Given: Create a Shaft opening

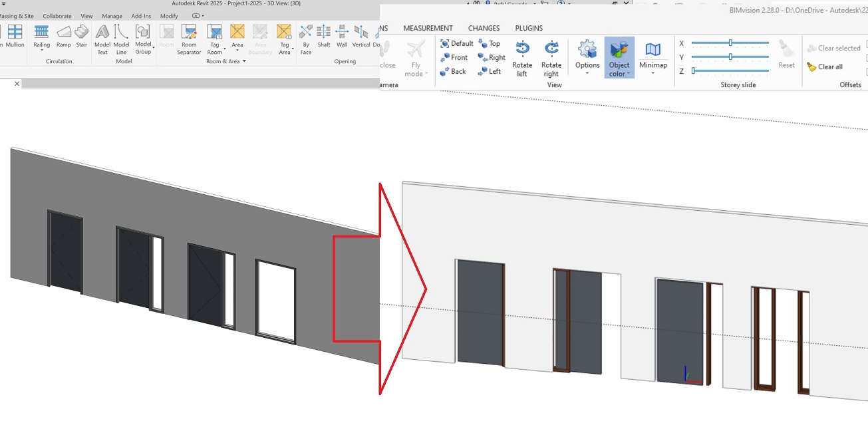Looking at the screenshot, I should point(324,38).
